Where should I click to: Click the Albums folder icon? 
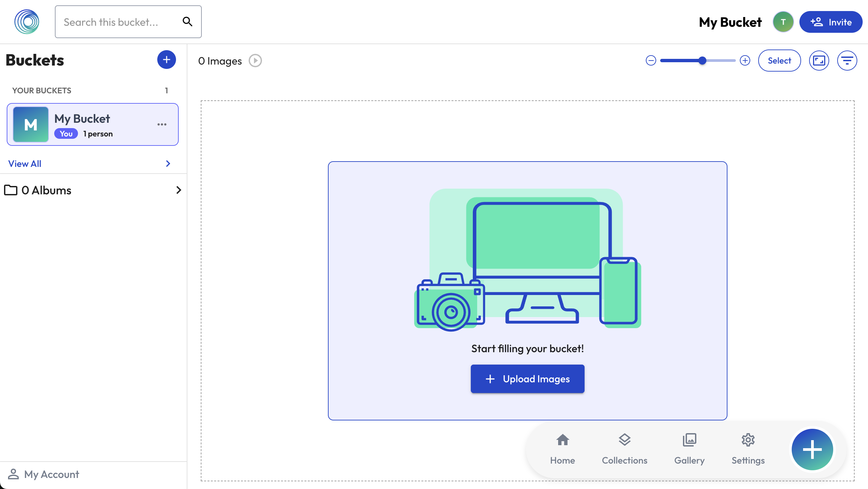point(11,190)
